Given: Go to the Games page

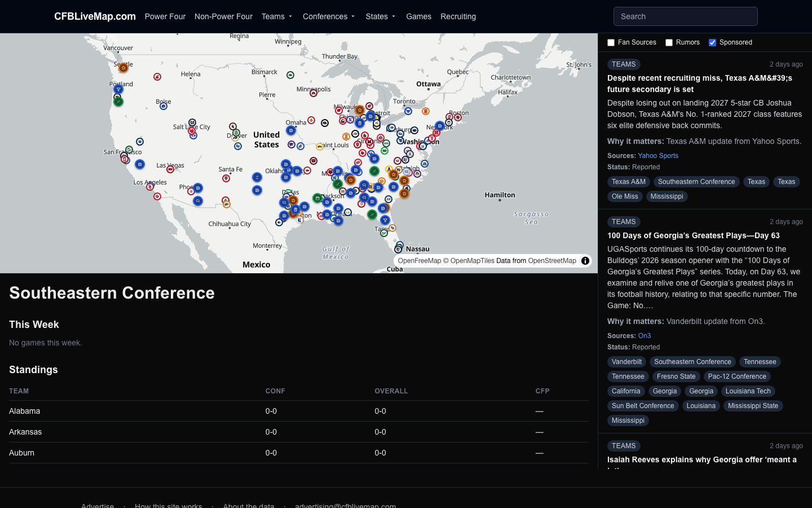Looking at the screenshot, I should pos(418,16).
